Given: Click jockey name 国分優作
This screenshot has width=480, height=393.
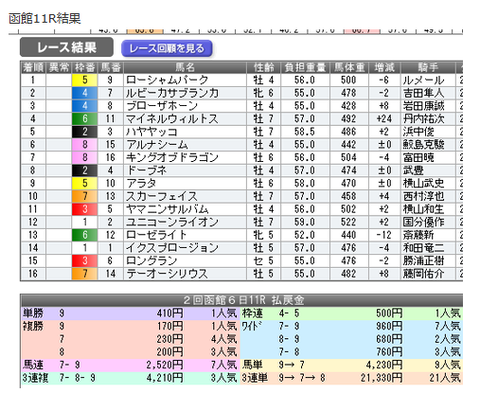Looking at the screenshot, I should (423, 222).
